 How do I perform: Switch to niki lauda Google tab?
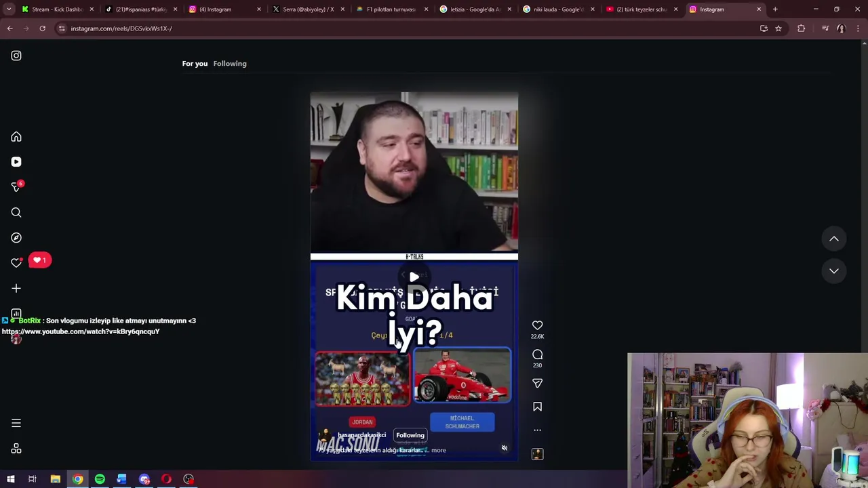coord(557,9)
